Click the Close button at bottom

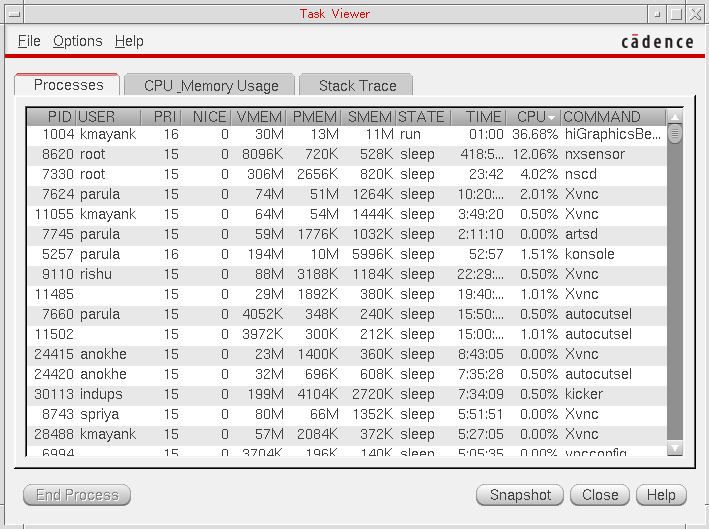click(x=600, y=495)
